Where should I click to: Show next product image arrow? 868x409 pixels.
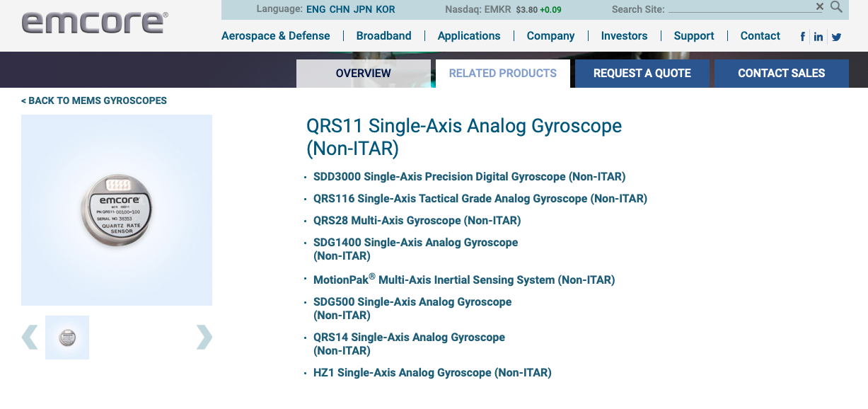coord(204,337)
